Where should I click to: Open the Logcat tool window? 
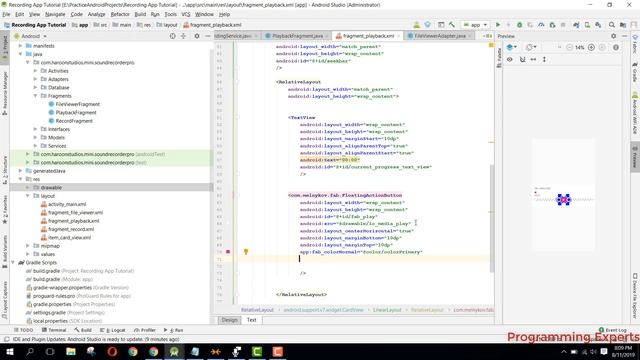(113, 330)
